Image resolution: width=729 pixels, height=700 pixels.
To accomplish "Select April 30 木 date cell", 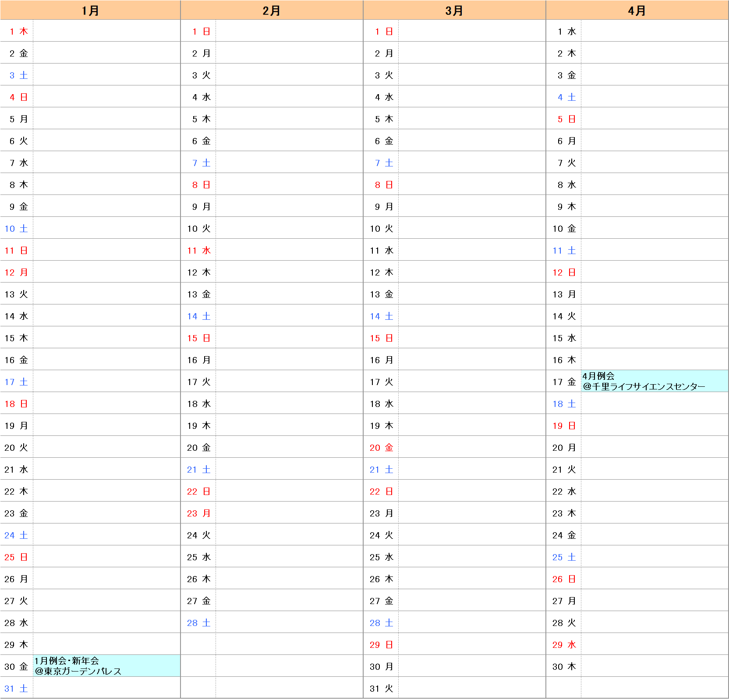I will [564, 666].
